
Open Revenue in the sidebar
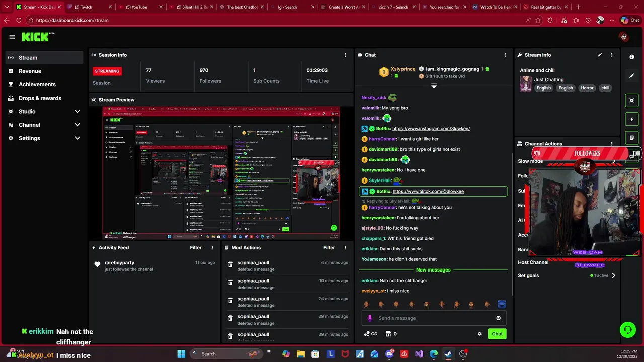coord(45,71)
